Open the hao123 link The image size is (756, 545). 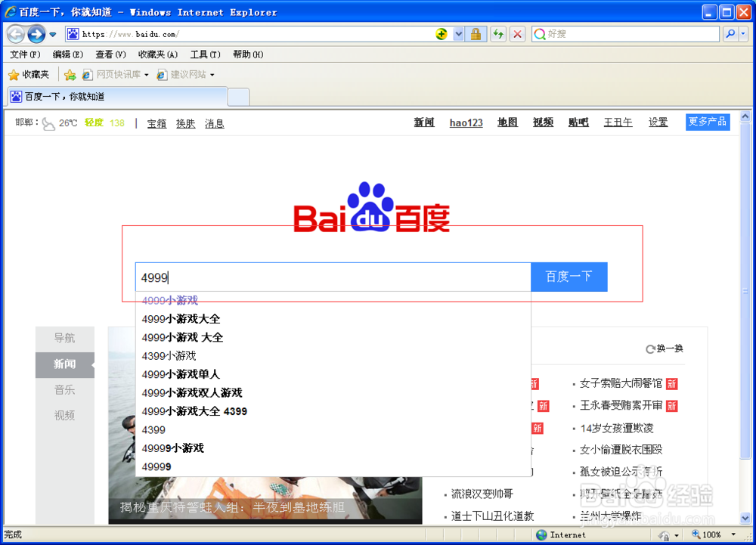pyautogui.click(x=466, y=122)
